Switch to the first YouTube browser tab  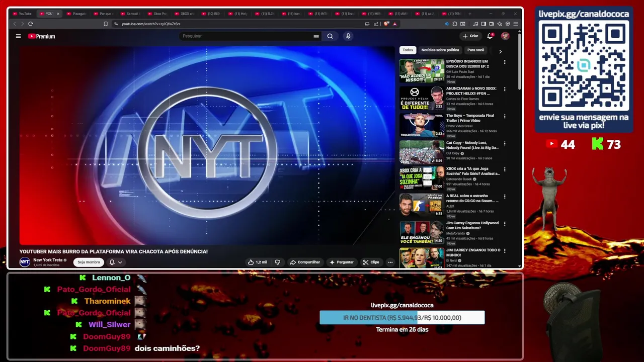[x=22, y=14]
